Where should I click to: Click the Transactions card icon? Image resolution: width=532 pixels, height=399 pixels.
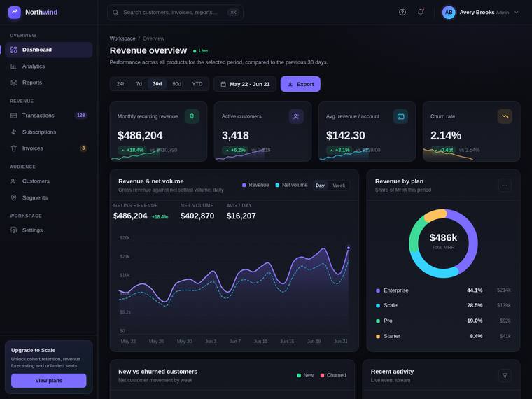point(13,115)
